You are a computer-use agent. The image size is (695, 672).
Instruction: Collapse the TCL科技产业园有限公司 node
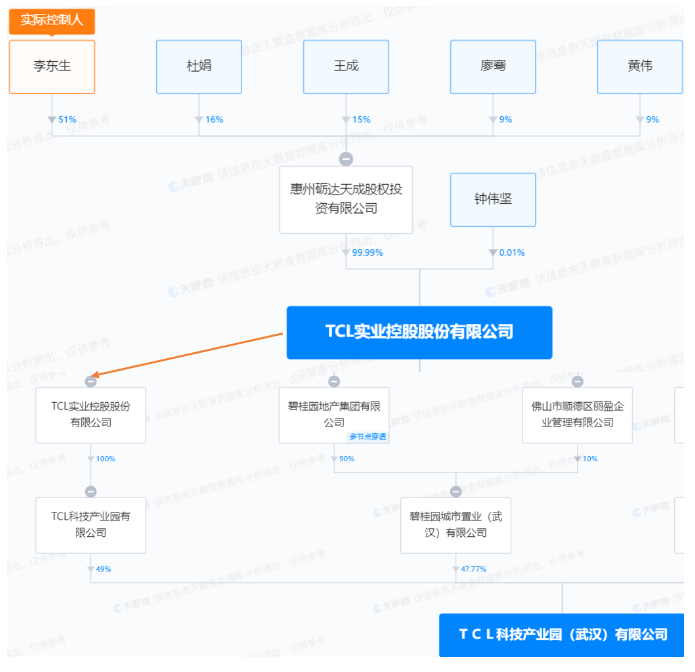[x=91, y=492]
